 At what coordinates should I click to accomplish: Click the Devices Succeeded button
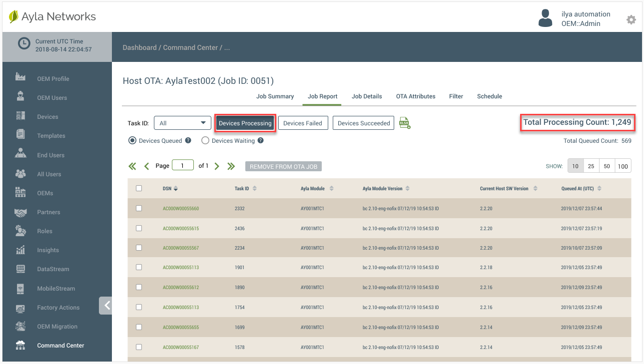click(x=364, y=123)
